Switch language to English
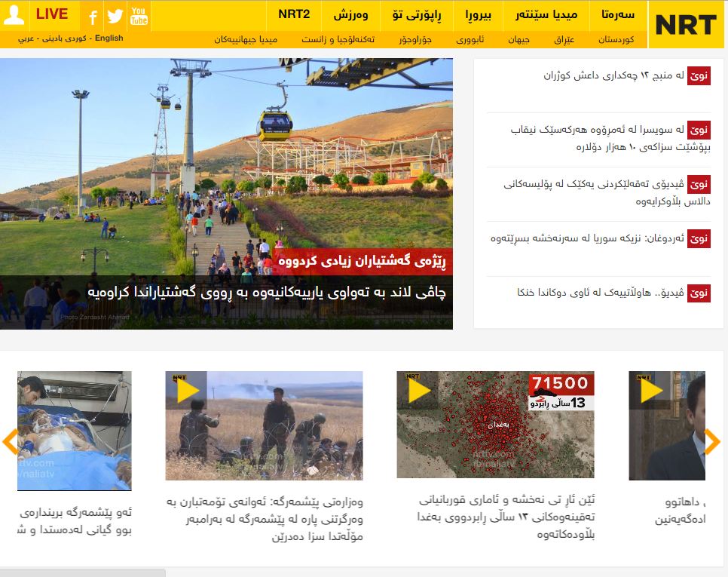 coord(109,38)
